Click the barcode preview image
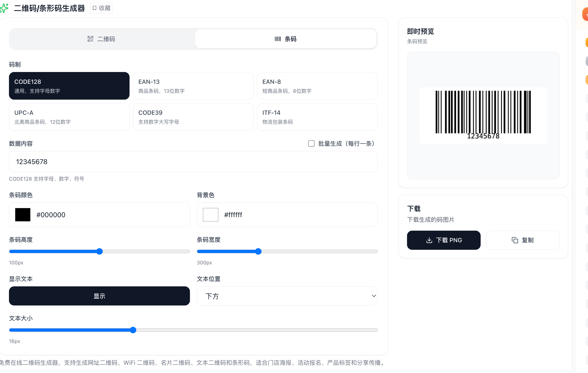Screen dimensions: 588x373 [x=483, y=115]
